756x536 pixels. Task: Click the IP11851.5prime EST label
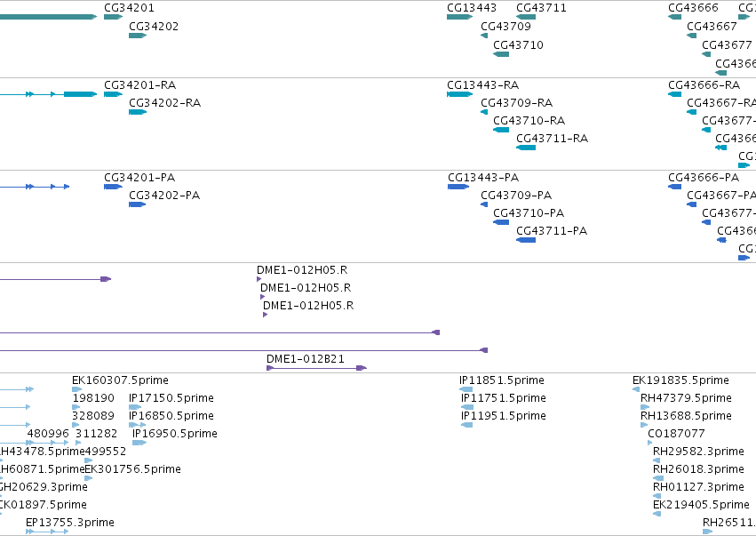click(502, 380)
